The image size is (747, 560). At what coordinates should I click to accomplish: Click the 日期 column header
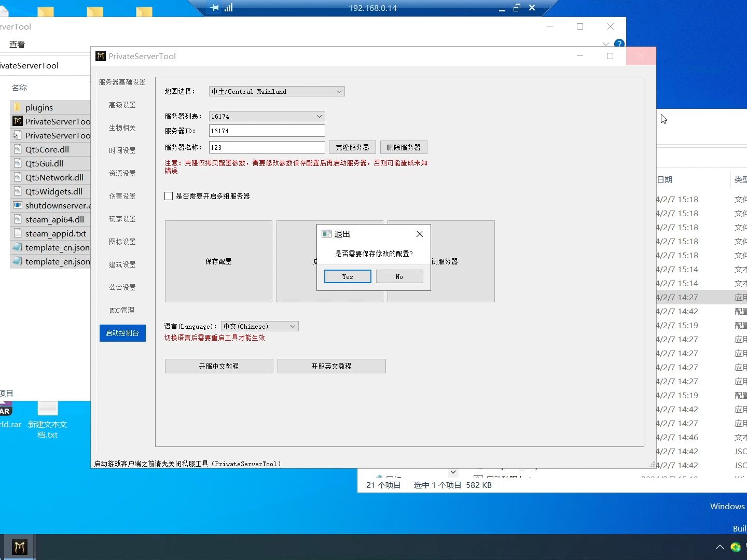click(x=665, y=179)
